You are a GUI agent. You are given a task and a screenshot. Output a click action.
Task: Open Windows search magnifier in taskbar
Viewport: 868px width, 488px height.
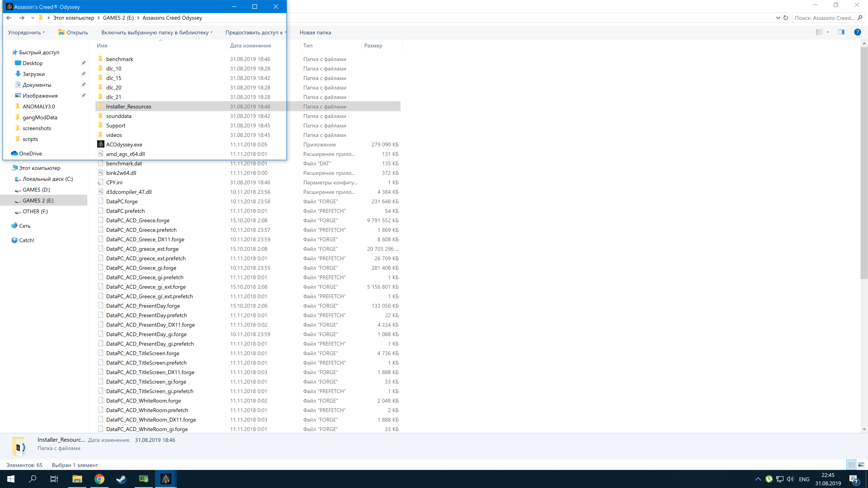tap(33, 479)
